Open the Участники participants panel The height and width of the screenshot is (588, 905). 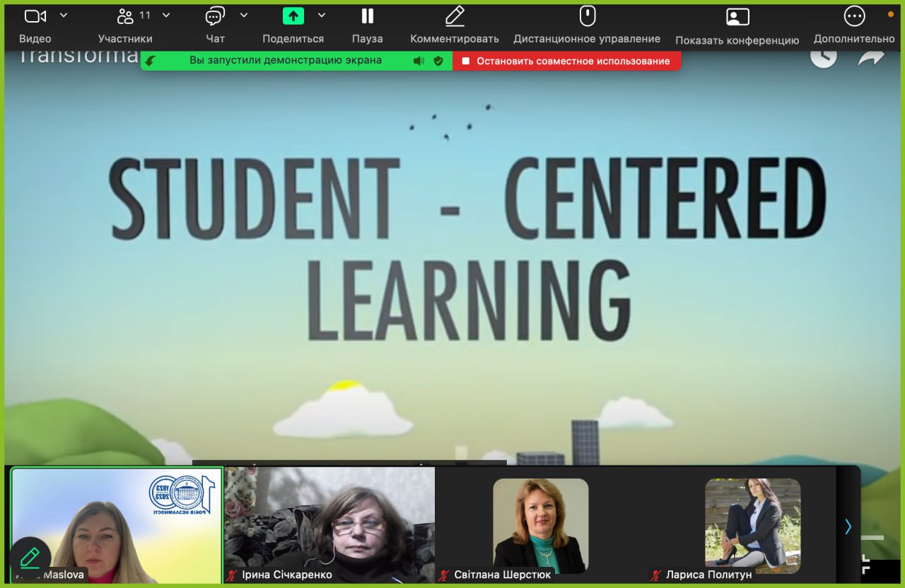point(126,16)
